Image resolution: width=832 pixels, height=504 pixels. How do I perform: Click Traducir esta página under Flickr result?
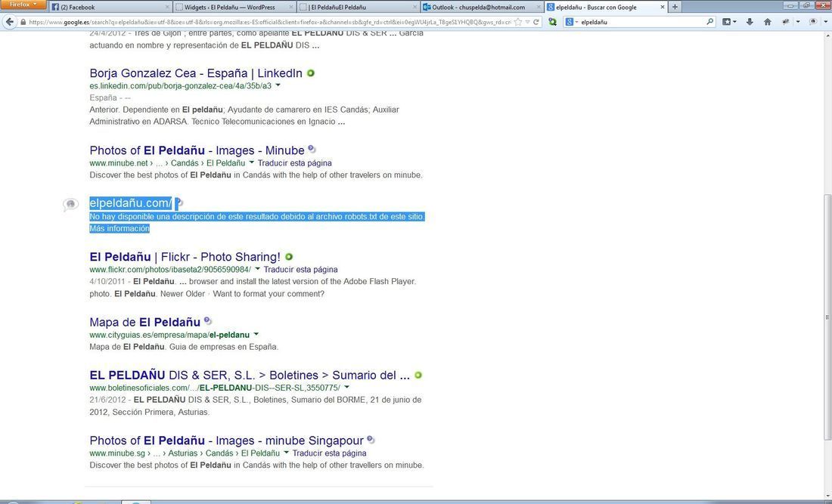pos(300,269)
